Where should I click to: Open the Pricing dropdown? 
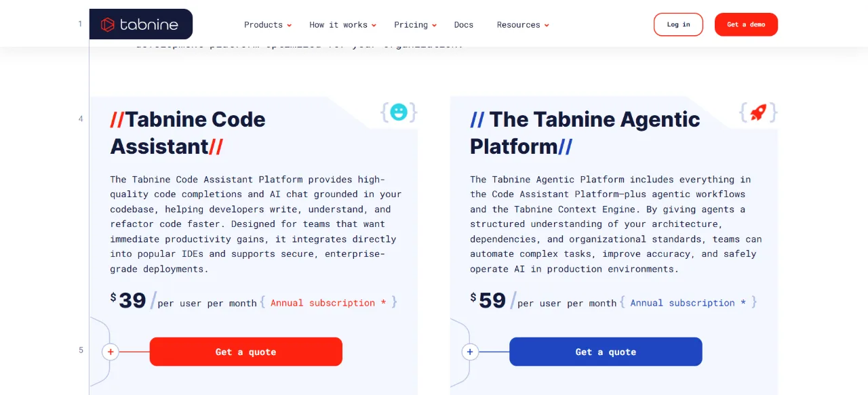tap(416, 25)
